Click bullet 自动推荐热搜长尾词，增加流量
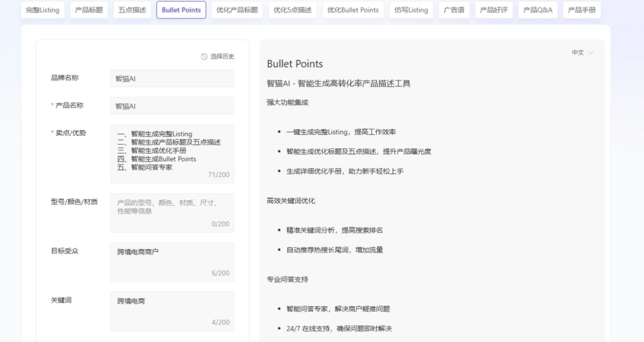 (x=335, y=250)
